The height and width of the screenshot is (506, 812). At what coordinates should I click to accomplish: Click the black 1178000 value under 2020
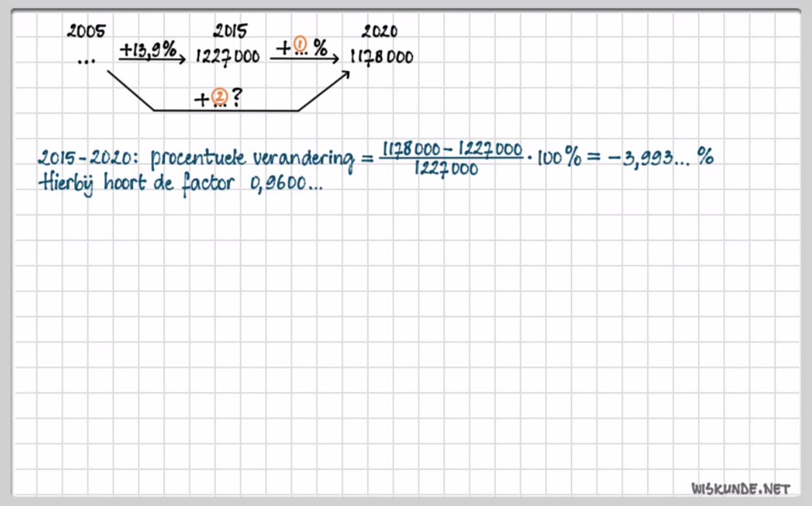point(381,58)
